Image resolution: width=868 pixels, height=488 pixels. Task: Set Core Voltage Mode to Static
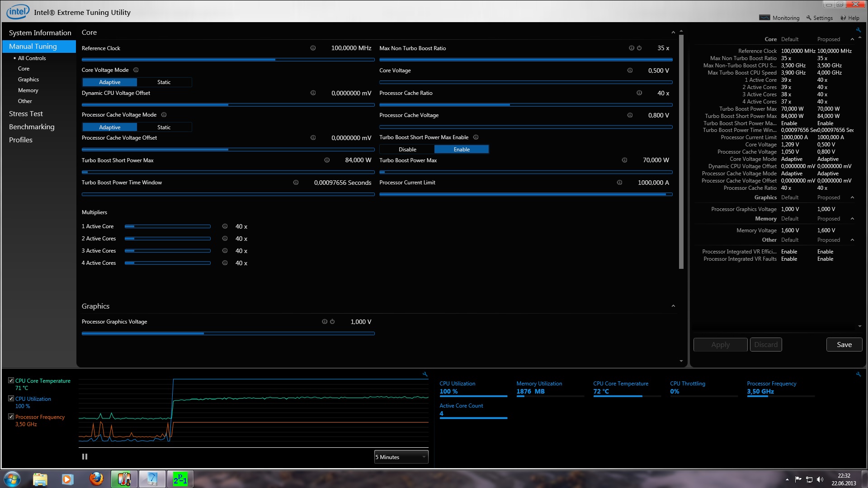[164, 82]
